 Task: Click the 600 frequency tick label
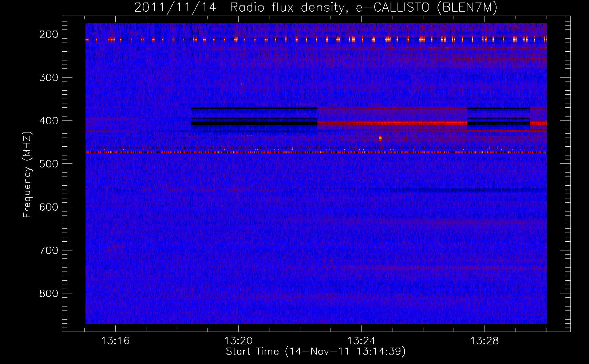(x=48, y=207)
